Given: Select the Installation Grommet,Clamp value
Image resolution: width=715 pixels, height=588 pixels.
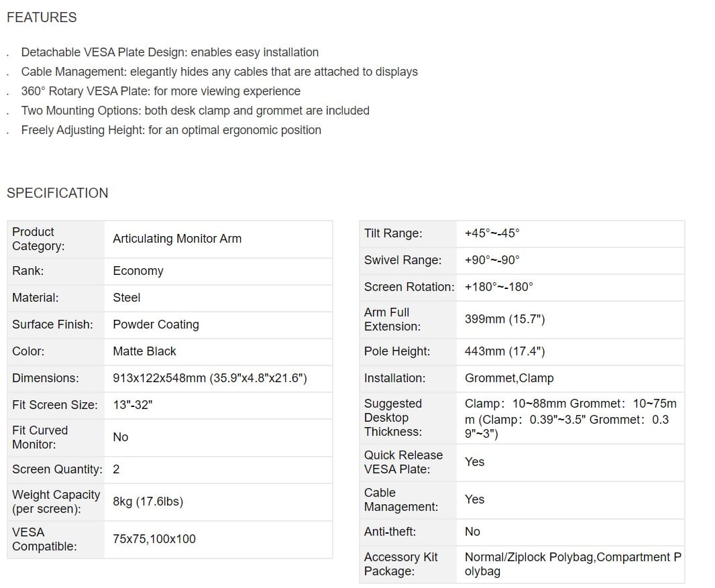Looking at the screenshot, I should (x=509, y=378).
